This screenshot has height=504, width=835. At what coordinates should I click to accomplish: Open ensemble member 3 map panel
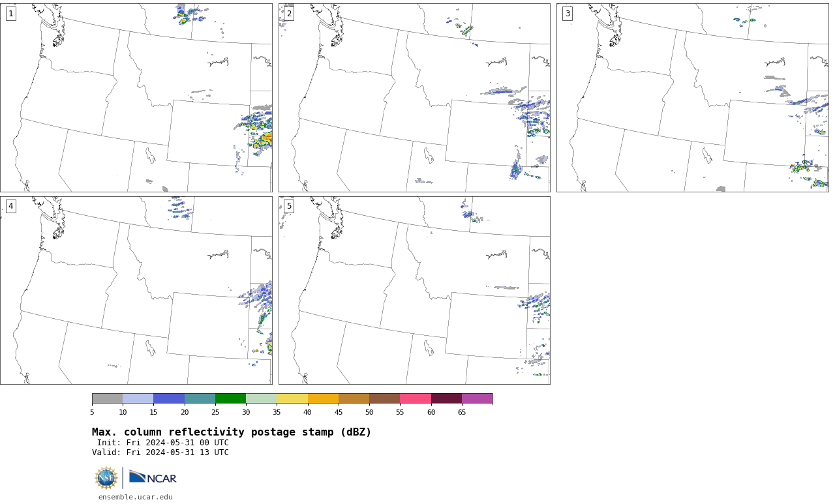coord(692,98)
